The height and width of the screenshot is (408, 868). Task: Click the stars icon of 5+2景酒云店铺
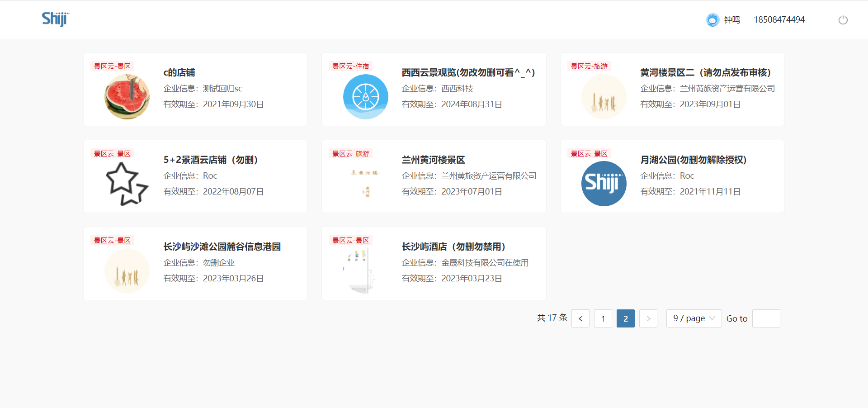coord(127,184)
